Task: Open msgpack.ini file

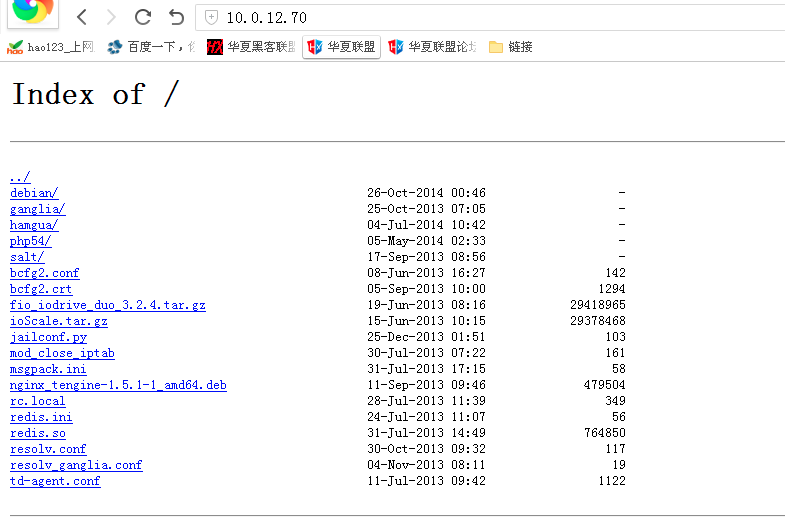Action: [48, 369]
